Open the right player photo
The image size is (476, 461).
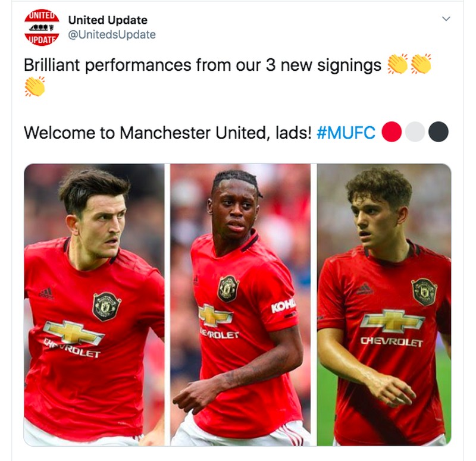[384, 305]
